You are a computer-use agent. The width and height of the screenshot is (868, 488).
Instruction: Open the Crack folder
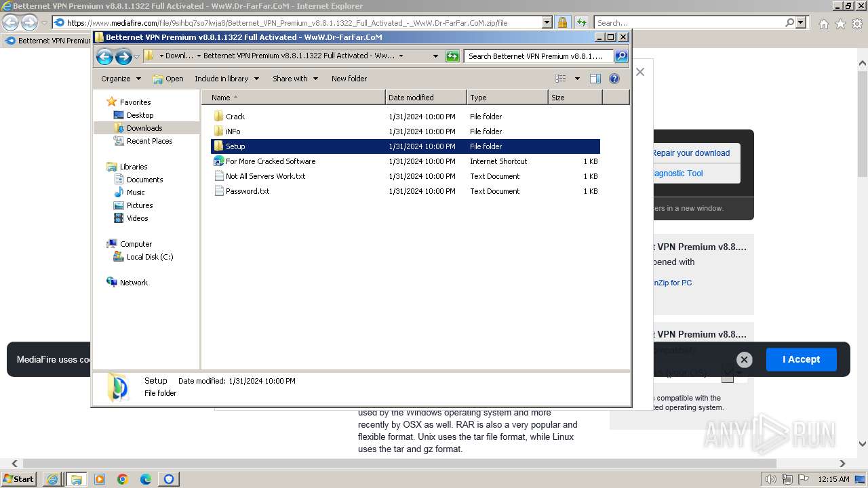pos(235,117)
